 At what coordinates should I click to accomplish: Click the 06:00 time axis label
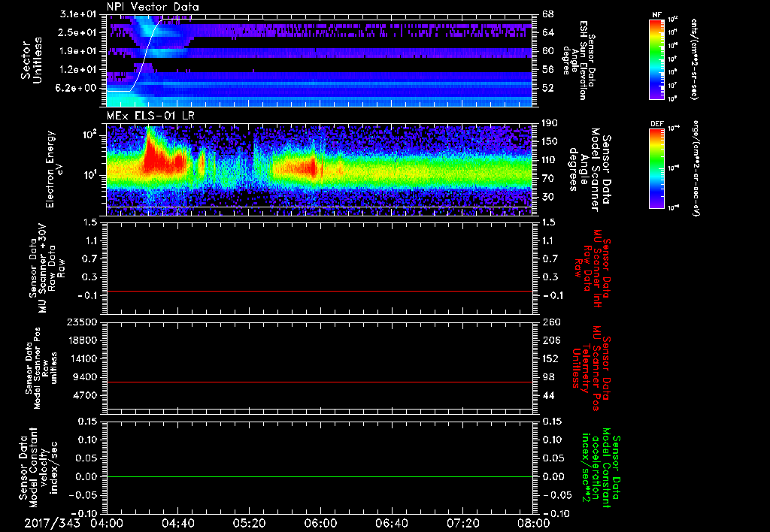click(320, 523)
